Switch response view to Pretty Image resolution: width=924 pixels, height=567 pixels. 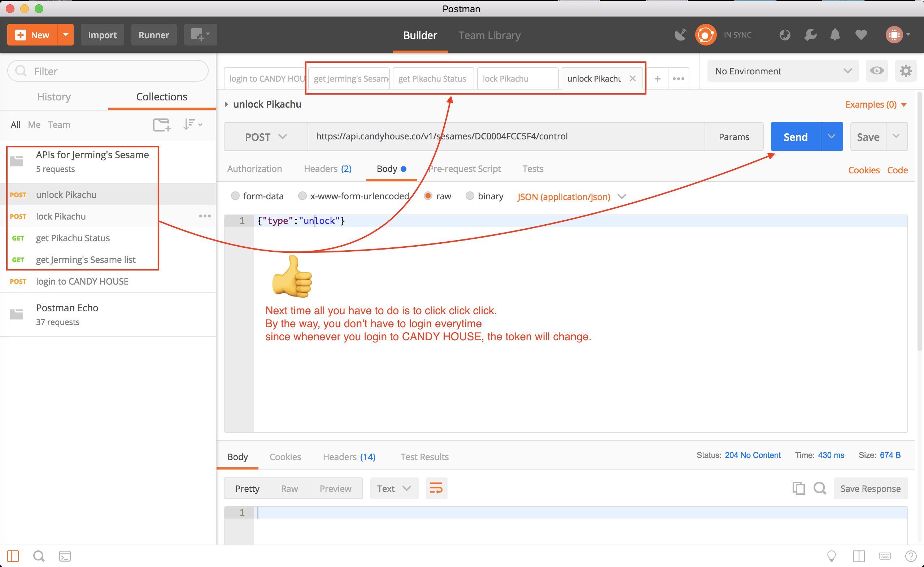pyautogui.click(x=248, y=488)
